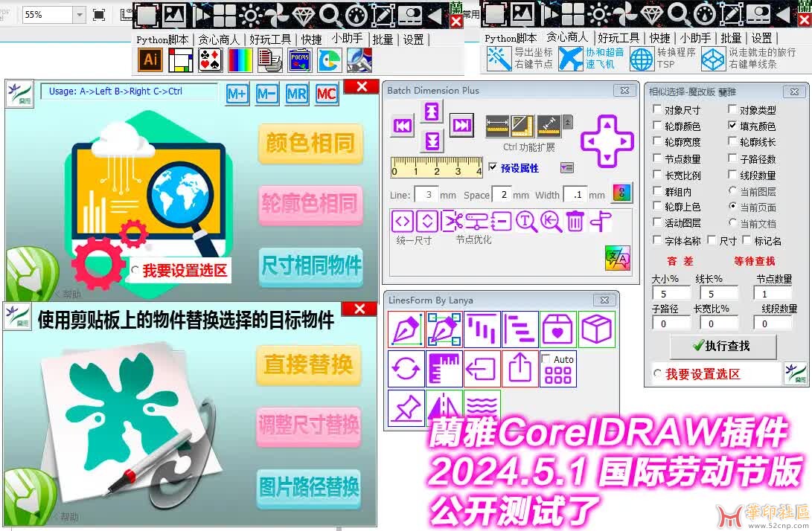
Task: Click the MC memory clear button
Action: click(x=326, y=94)
